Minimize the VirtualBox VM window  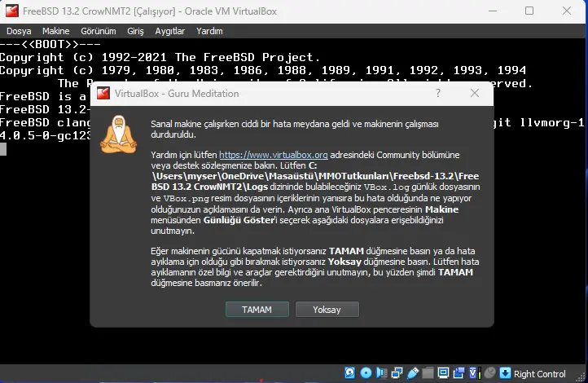(493, 11)
